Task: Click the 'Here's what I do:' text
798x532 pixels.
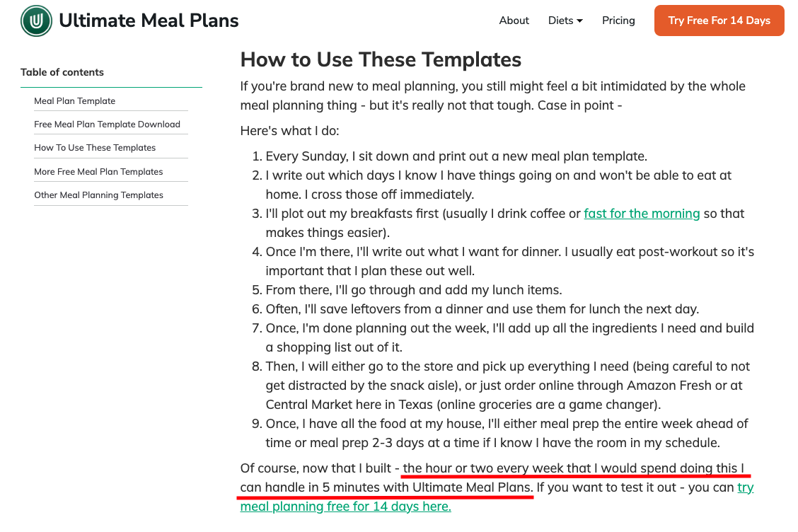Action: point(290,131)
